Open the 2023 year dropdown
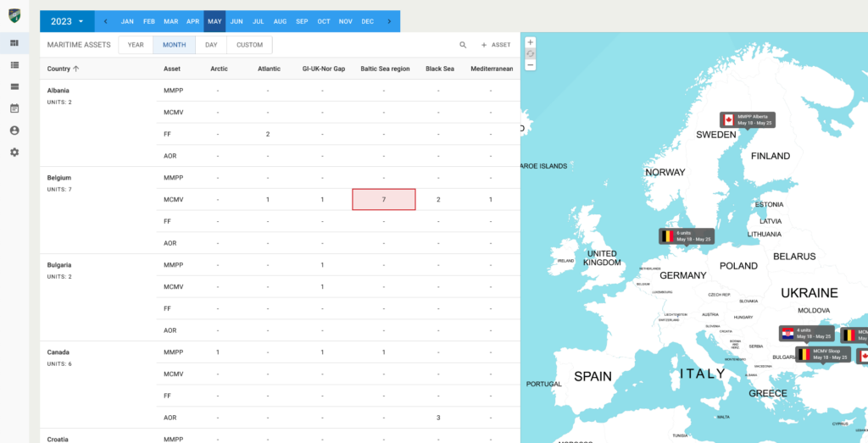Image resolution: width=868 pixels, height=443 pixels. (x=67, y=21)
